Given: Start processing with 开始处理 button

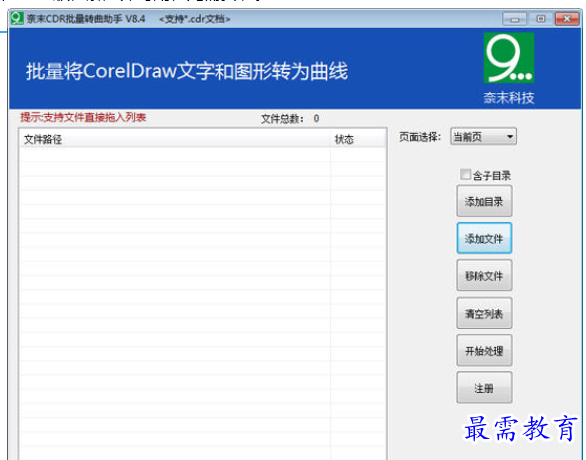Looking at the screenshot, I should point(484,351).
